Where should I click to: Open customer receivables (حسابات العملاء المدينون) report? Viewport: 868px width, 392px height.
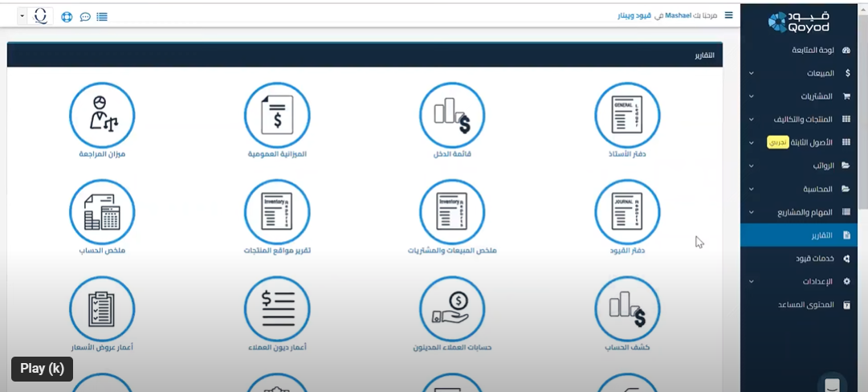452,309
